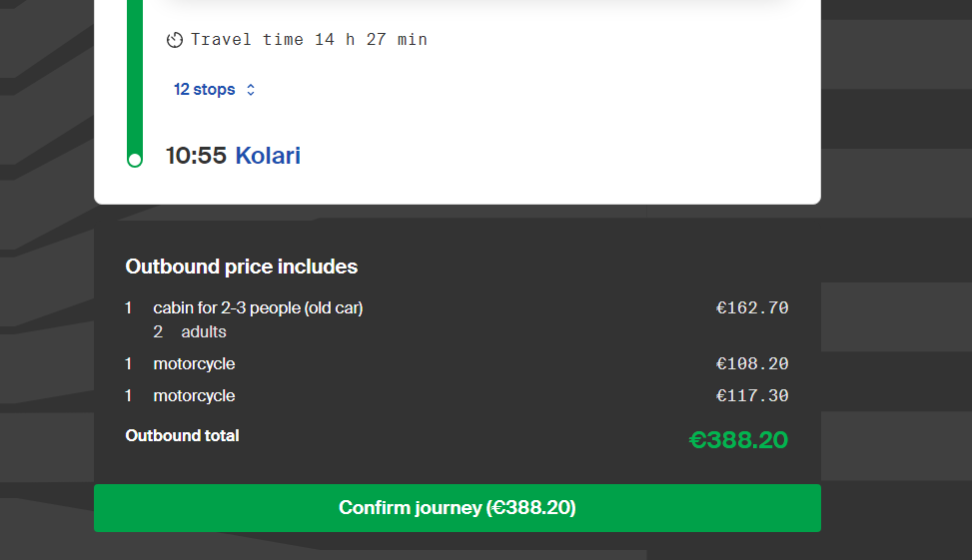The height and width of the screenshot is (560, 972).
Task: Expand the 12 stops list
Action: pyautogui.click(x=205, y=90)
